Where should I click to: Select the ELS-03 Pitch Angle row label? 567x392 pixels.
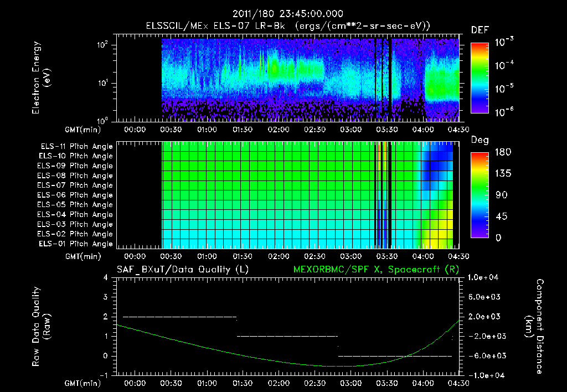coord(75,224)
